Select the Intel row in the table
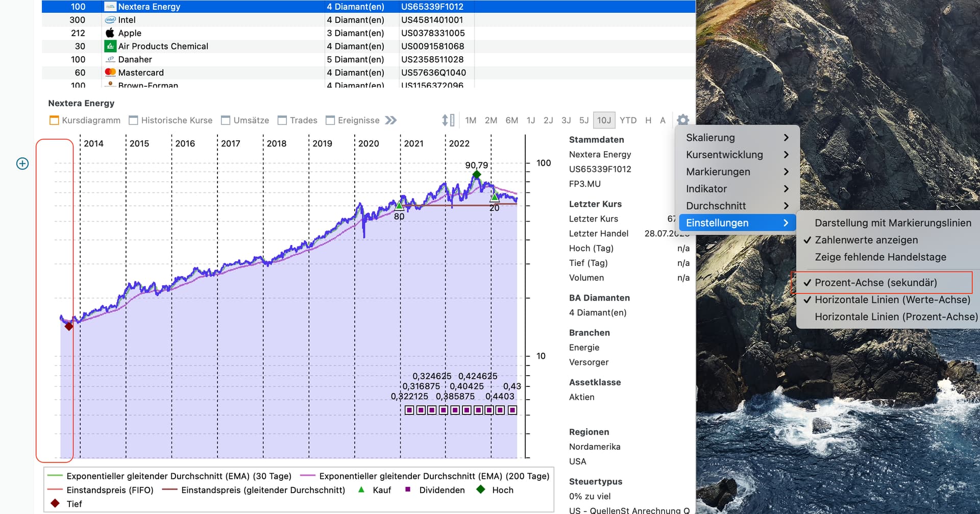980x514 pixels. pyautogui.click(x=369, y=20)
